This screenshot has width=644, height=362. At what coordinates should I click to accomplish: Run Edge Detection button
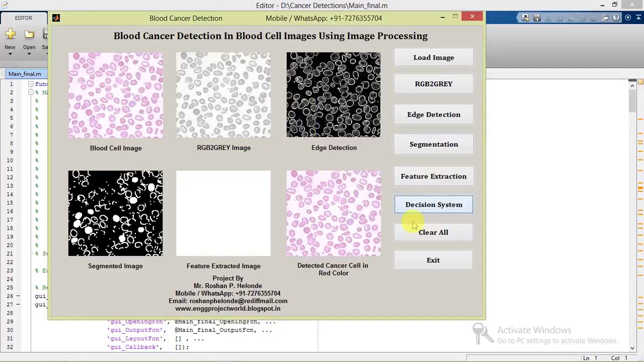[x=434, y=115]
